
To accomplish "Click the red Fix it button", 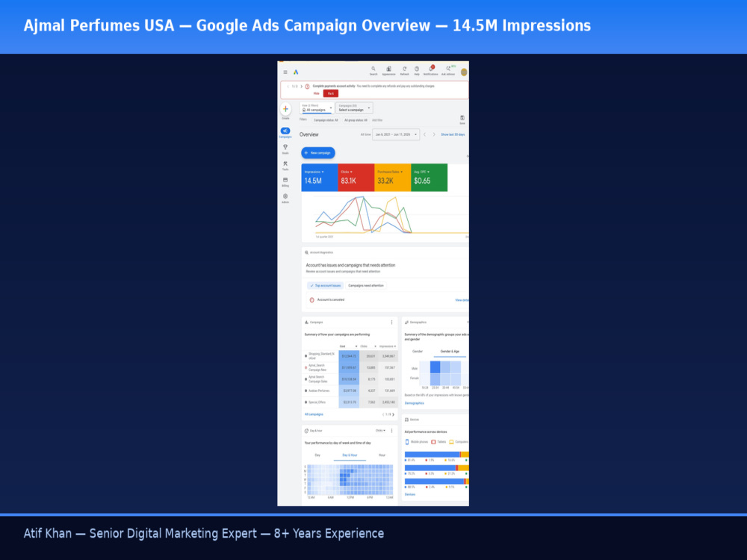I will pyautogui.click(x=331, y=94).
